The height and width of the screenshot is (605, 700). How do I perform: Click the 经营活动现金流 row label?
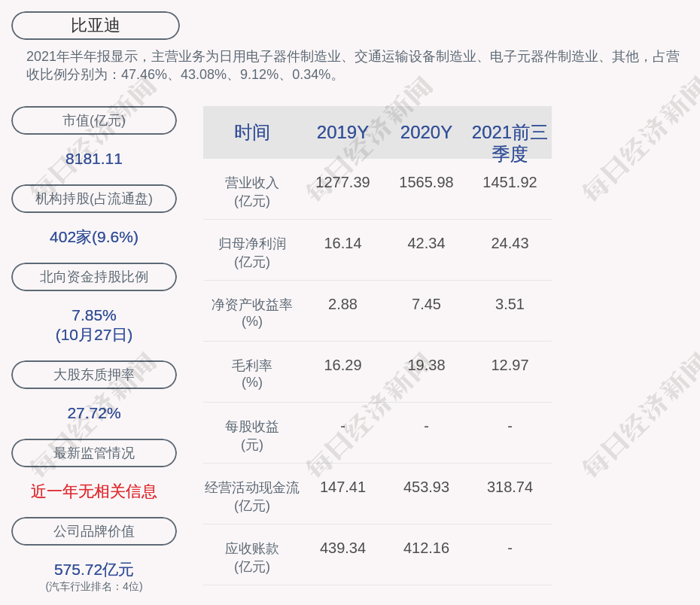(x=252, y=496)
